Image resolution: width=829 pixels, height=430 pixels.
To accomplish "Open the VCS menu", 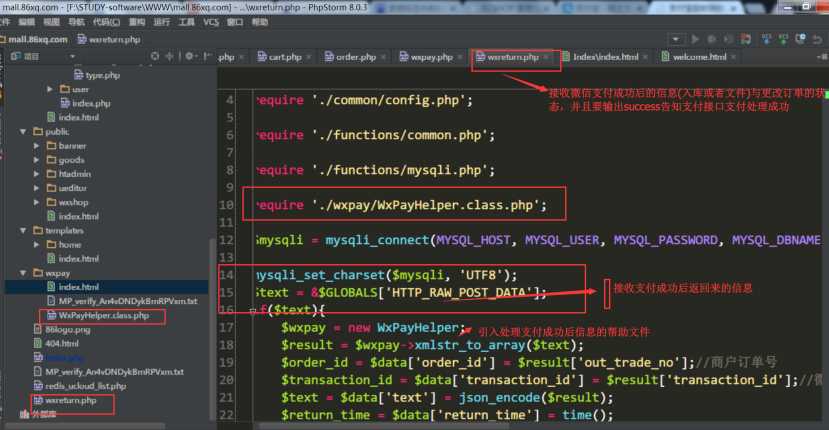I will point(211,22).
